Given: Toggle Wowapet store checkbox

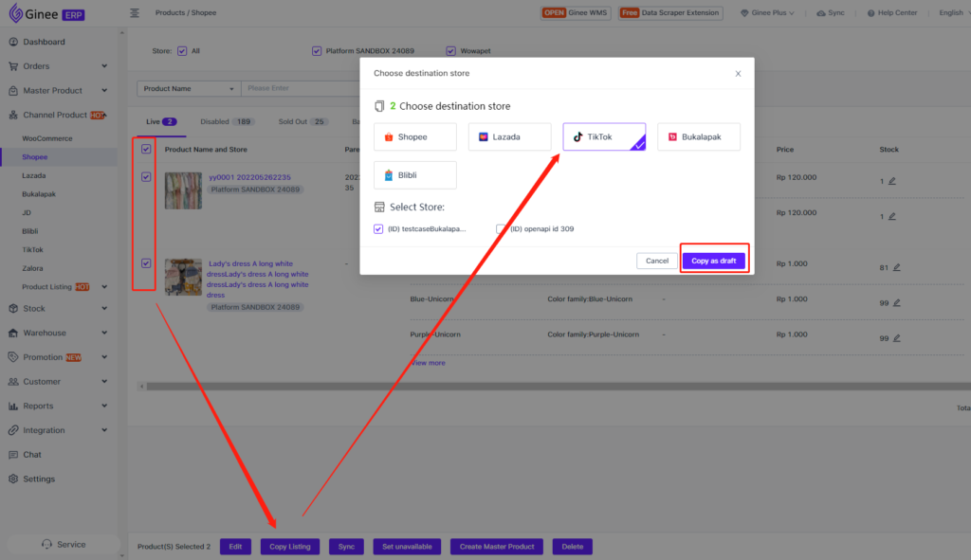Looking at the screenshot, I should [x=450, y=51].
